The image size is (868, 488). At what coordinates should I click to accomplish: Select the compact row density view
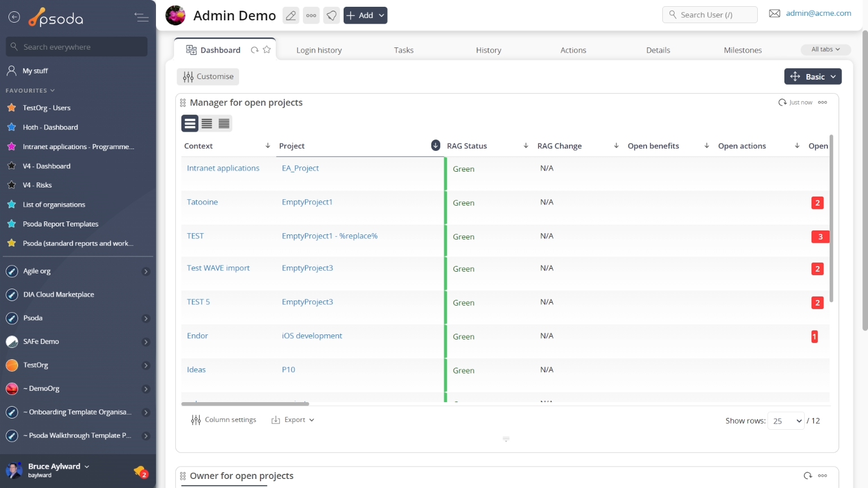point(224,123)
